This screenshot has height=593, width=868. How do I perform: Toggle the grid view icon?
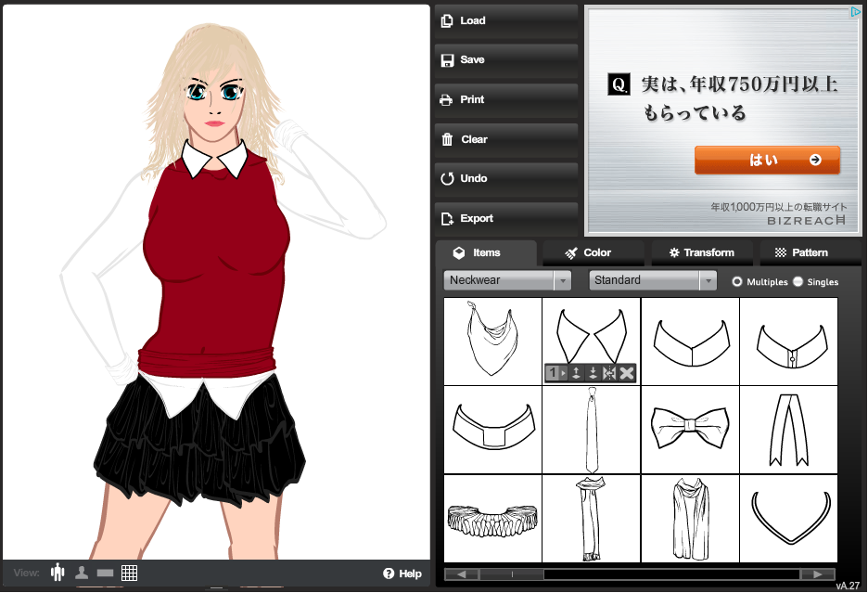(x=129, y=573)
